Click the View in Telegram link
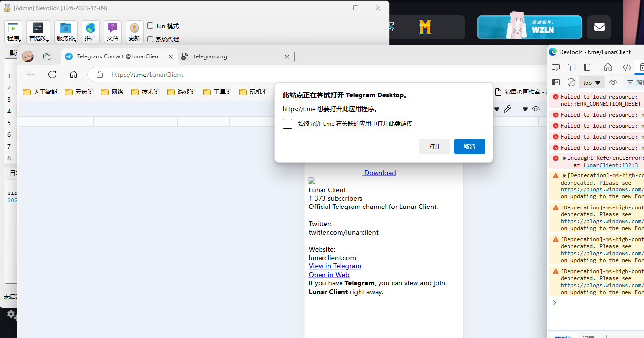644x338 pixels. pos(335,266)
